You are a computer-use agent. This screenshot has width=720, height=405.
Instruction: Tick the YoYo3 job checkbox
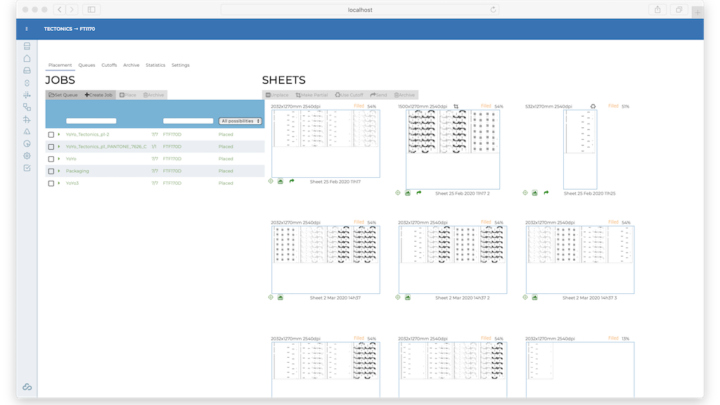point(51,183)
